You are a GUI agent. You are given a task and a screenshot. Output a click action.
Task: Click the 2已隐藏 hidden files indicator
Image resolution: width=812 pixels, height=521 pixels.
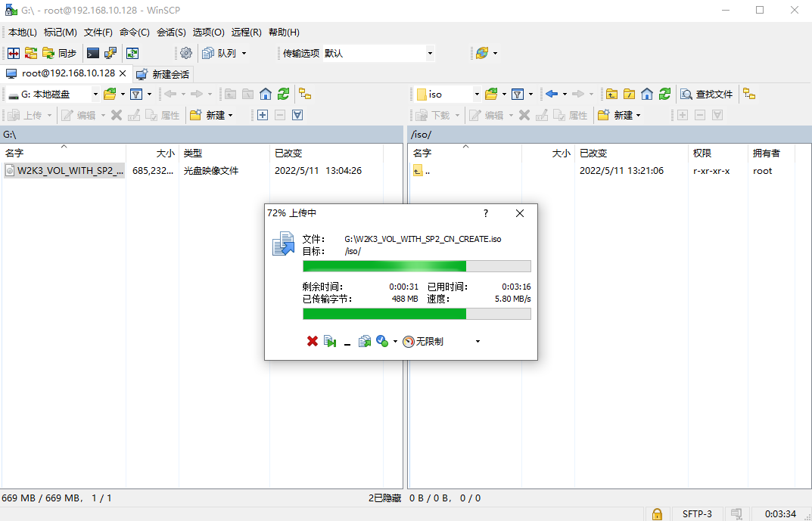tap(384, 498)
